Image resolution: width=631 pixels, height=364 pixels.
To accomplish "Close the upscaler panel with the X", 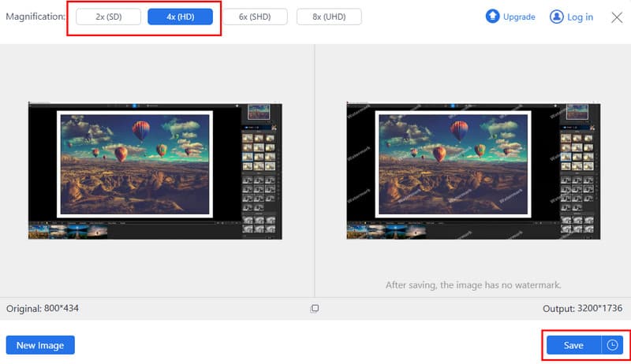I will coord(617,17).
